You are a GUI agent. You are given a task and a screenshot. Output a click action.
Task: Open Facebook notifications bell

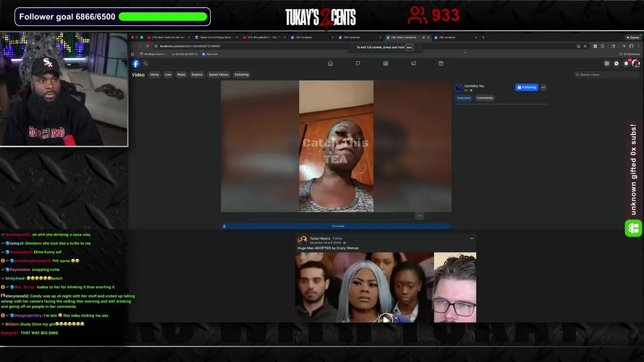pyautogui.click(x=626, y=63)
